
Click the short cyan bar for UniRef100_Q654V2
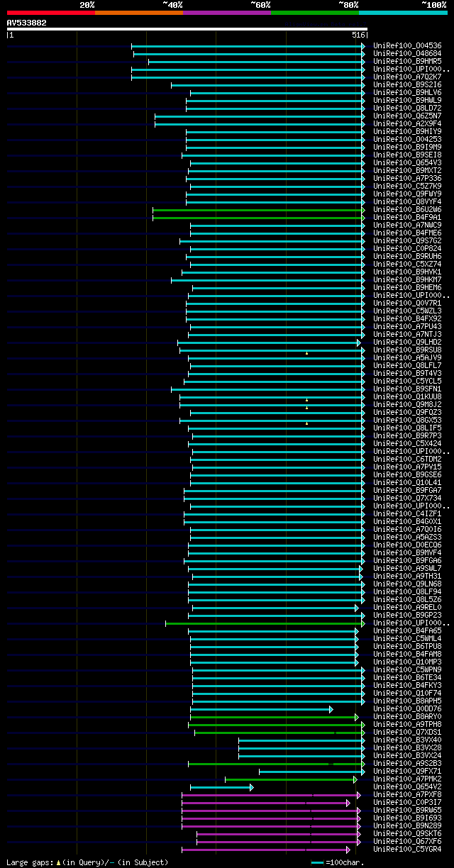221,787
